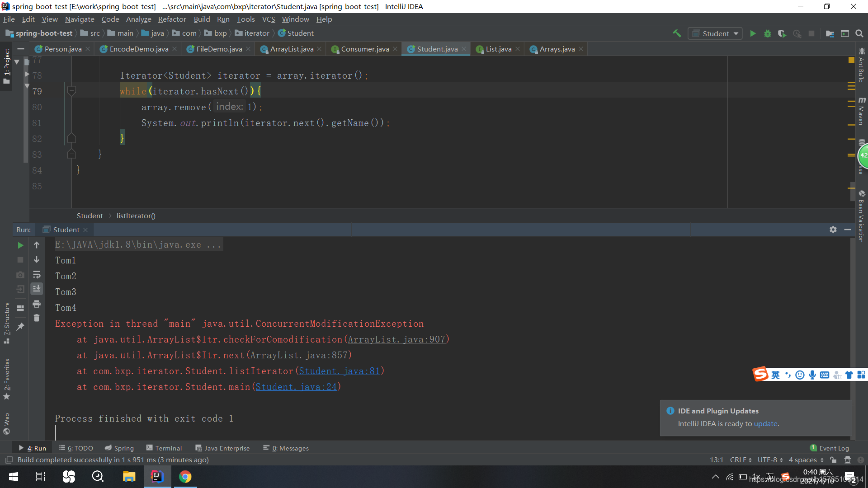Screen dimensions: 868x488
Task: Run Student with Coverage
Action: (x=783, y=33)
